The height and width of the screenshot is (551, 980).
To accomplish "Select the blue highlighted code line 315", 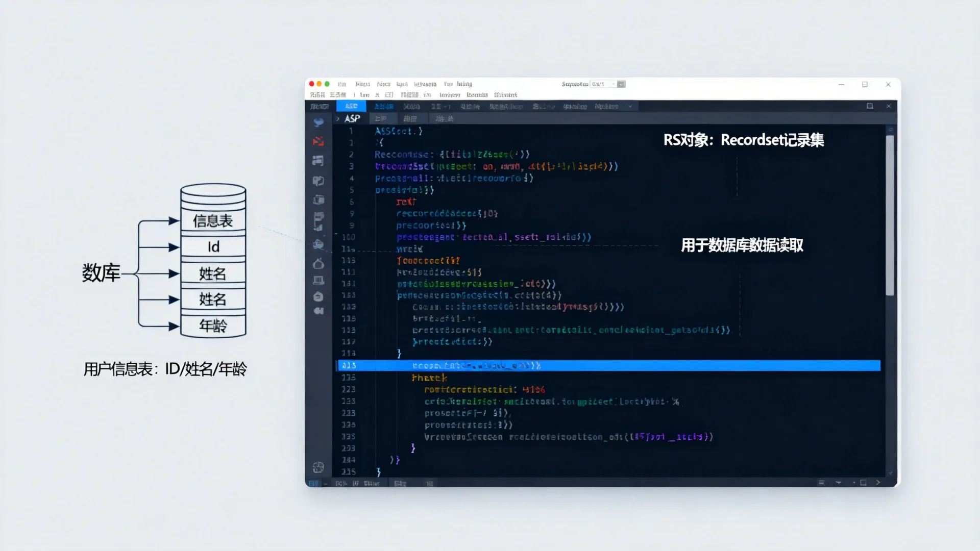I will coord(609,365).
